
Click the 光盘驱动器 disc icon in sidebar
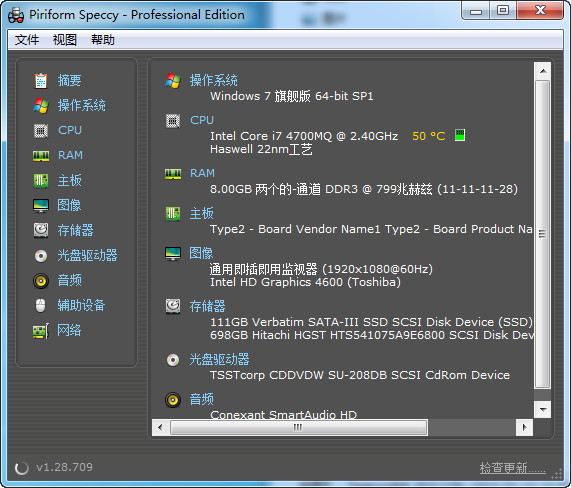(x=41, y=256)
